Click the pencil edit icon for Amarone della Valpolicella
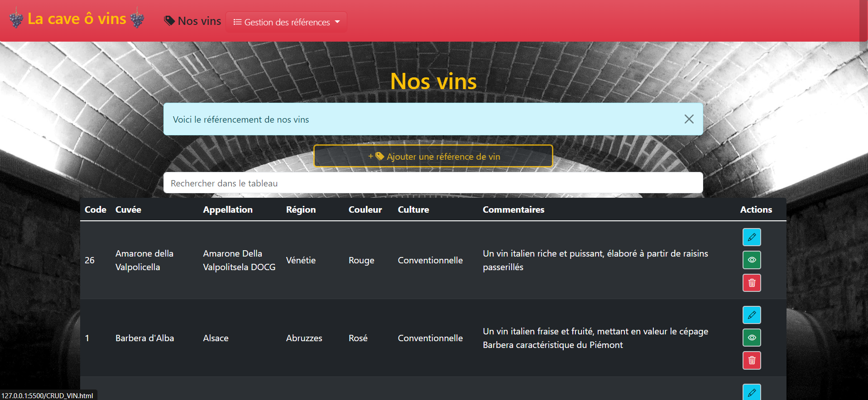This screenshot has width=868, height=400. tap(752, 237)
